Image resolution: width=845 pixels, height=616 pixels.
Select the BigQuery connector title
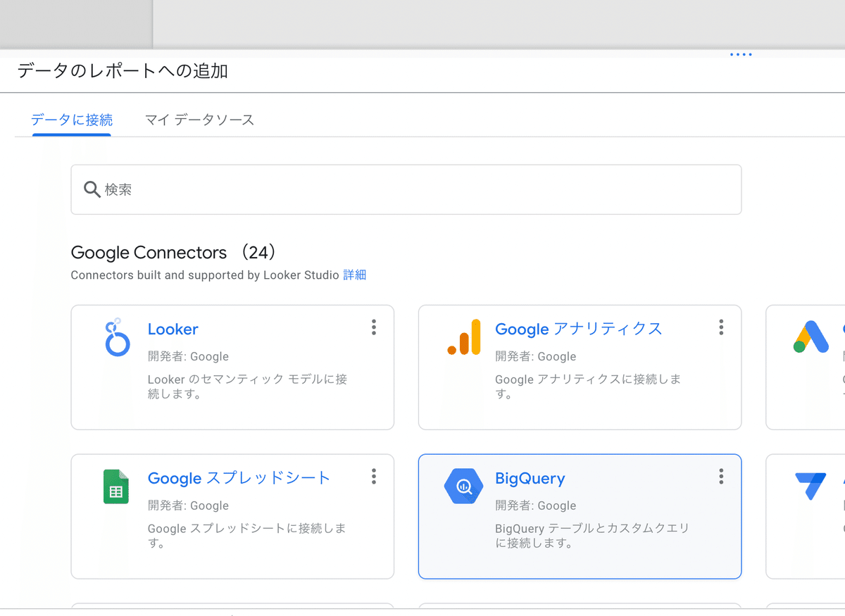(530, 479)
